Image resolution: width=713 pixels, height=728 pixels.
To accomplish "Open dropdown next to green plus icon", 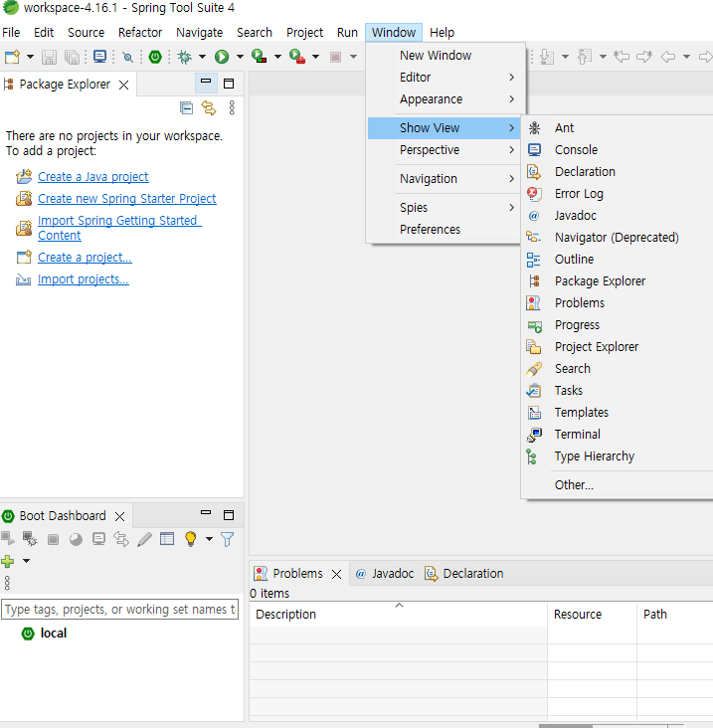I will pos(27,561).
